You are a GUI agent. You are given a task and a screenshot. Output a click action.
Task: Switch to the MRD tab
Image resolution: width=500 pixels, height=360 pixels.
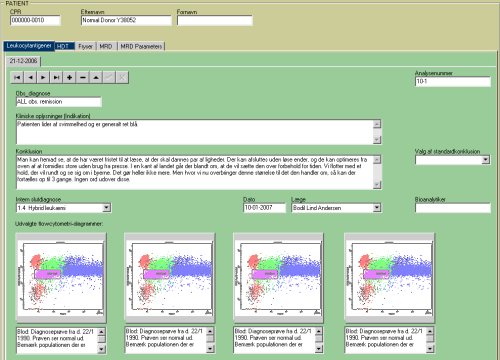(106, 46)
